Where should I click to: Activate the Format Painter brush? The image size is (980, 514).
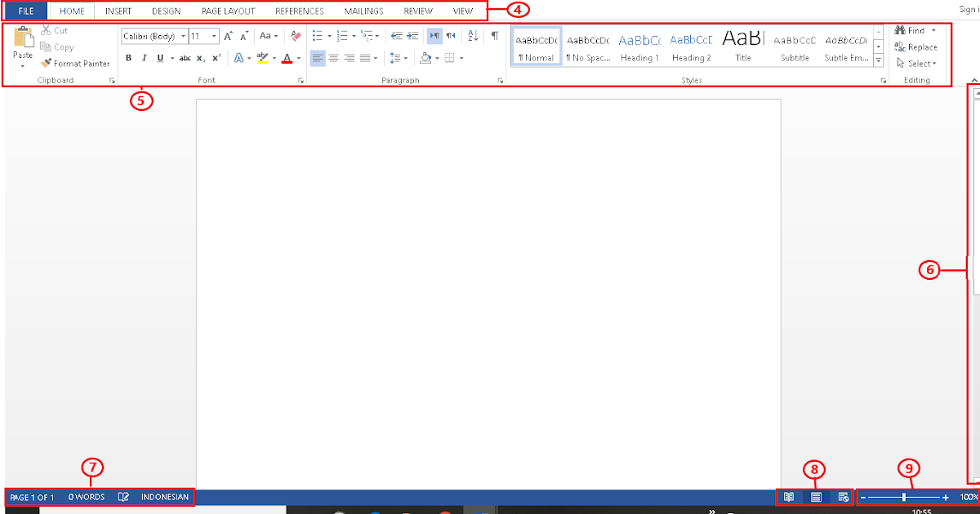tap(75, 64)
